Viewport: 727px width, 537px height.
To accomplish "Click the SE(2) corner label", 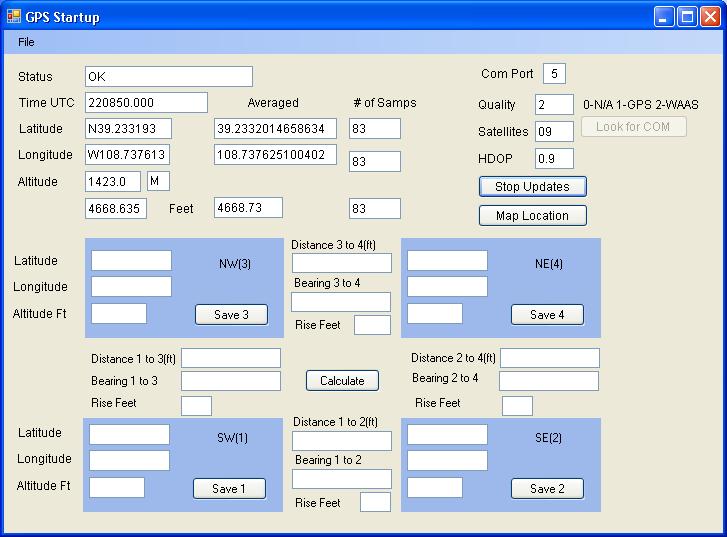I will pyautogui.click(x=548, y=438).
